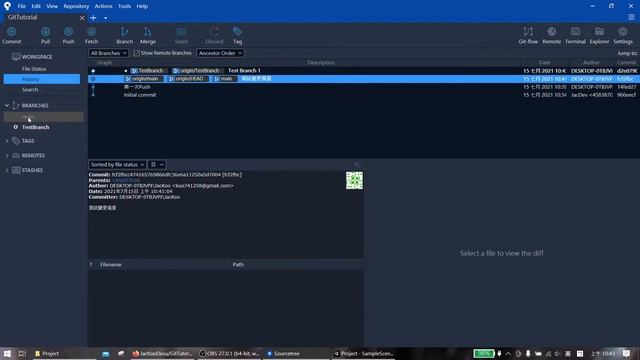
Task: Create a new branch with Branch icon
Action: point(124,32)
